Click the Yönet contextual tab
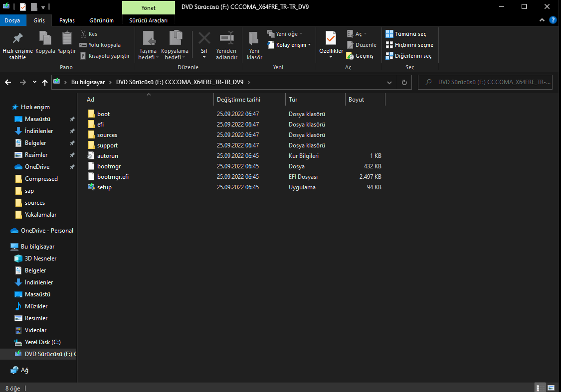 (149, 8)
